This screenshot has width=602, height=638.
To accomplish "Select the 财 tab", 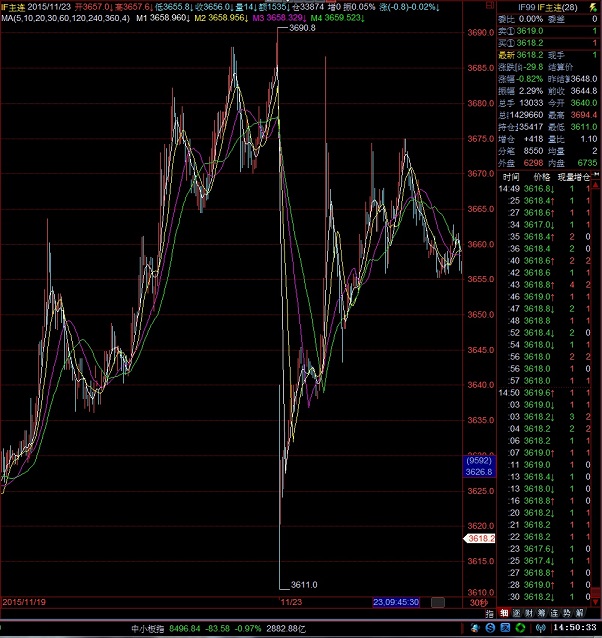I will coord(529,613).
